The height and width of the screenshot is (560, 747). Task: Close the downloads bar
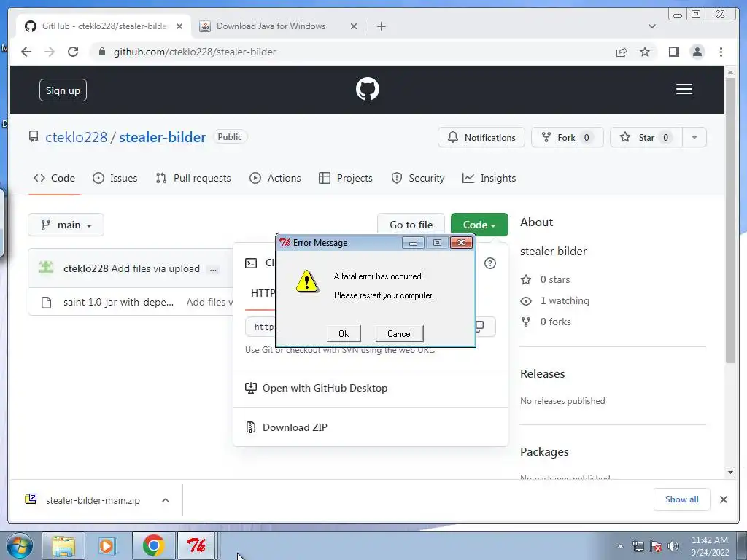pyautogui.click(x=723, y=499)
